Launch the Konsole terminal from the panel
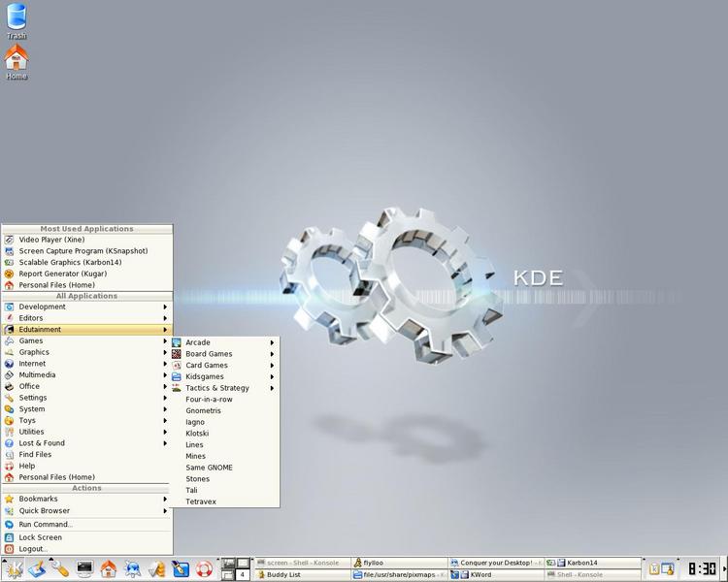728x582 pixels. click(85, 569)
